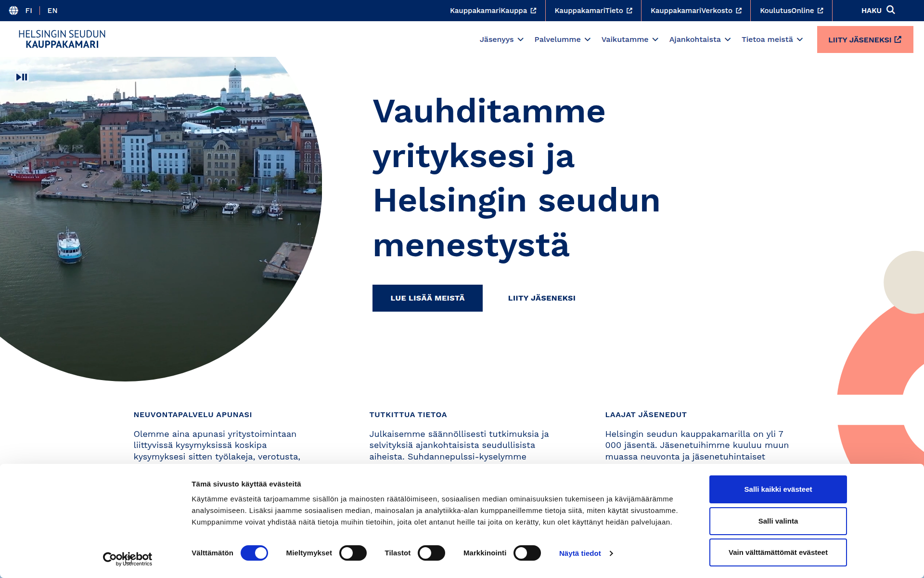Enable the Tilastot cookie switch
The height and width of the screenshot is (578, 924).
pyautogui.click(x=431, y=553)
